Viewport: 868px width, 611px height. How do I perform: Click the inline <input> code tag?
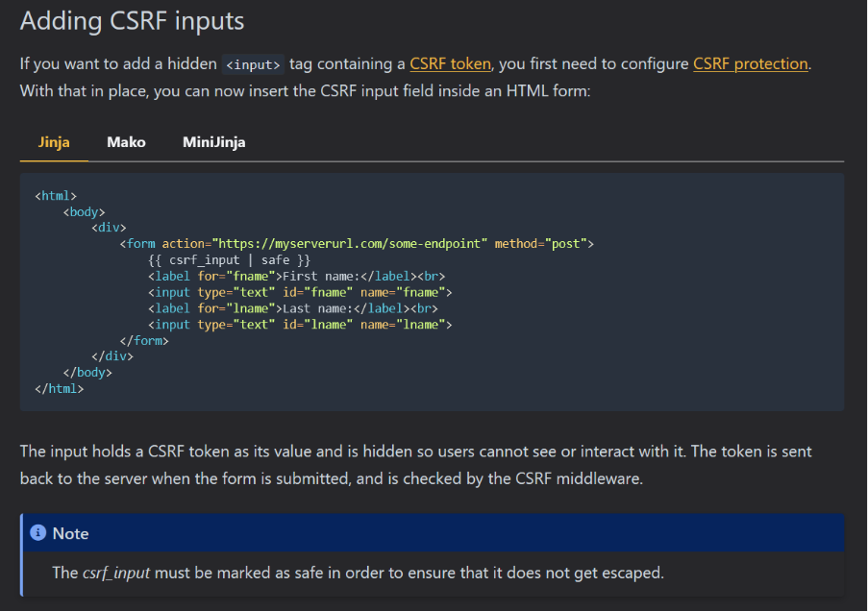coord(253,64)
